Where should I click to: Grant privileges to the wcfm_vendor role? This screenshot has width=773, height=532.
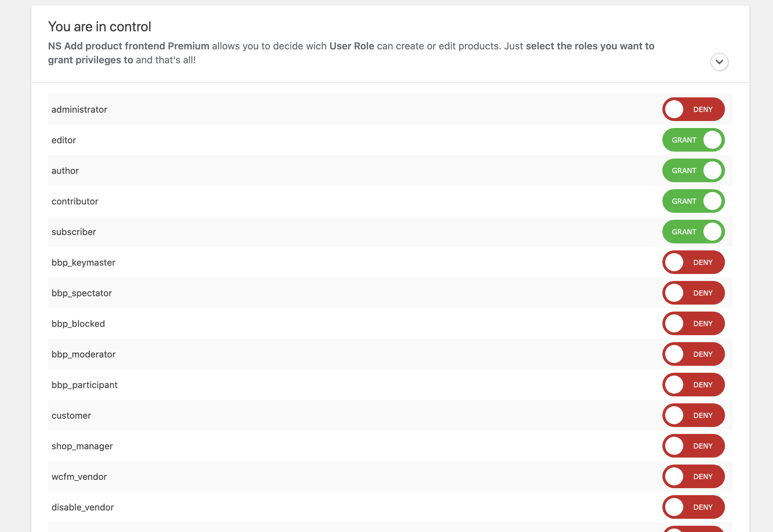[x=693, y=476]
